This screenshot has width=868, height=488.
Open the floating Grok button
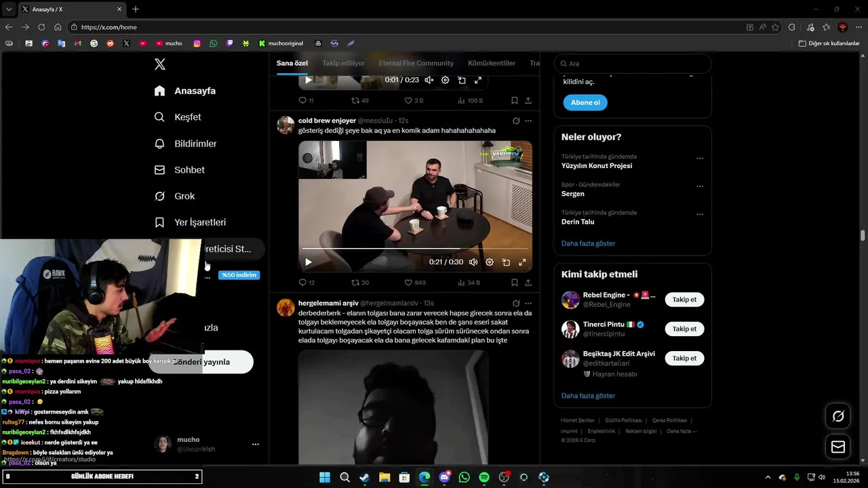838,416
